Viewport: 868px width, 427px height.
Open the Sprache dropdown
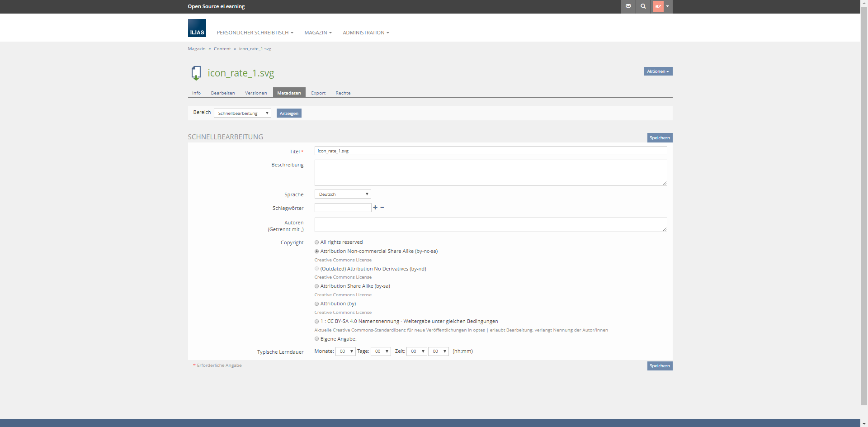(x=342, y=194)
